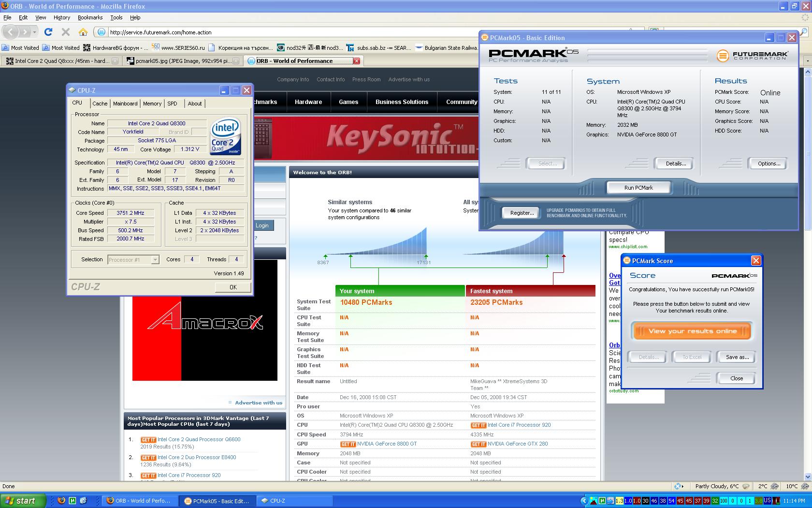812x508 pixels.
Task: Open the Firefox home page icon
Action: pyautogui.click(x=83, y=32)
